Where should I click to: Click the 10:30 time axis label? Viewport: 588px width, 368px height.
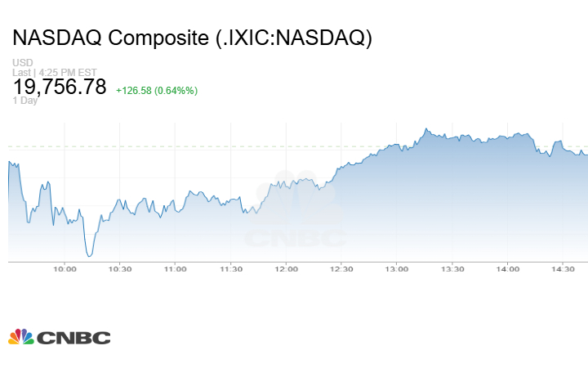(x=120, y=269)
